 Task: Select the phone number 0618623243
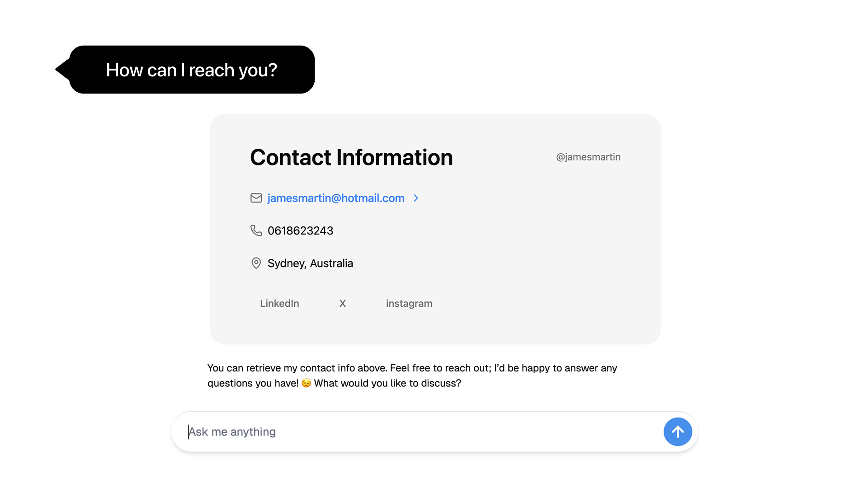pyautogui.click(x=300, y=230)
